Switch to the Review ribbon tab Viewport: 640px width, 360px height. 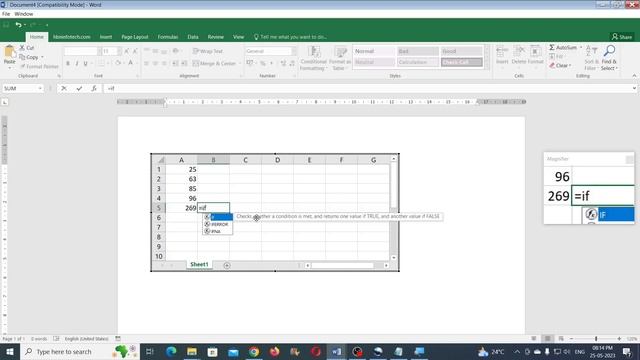(x=216, y=37)
